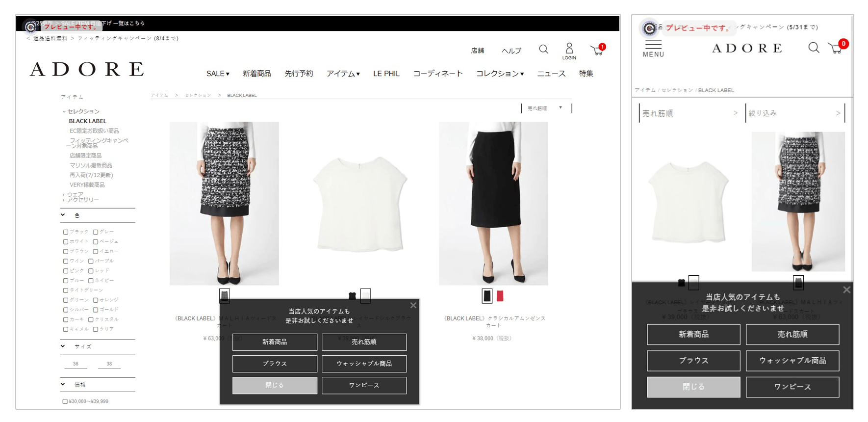
Task: Tick the ネイビー color checkbox
Action: click(x=91, y=281)
